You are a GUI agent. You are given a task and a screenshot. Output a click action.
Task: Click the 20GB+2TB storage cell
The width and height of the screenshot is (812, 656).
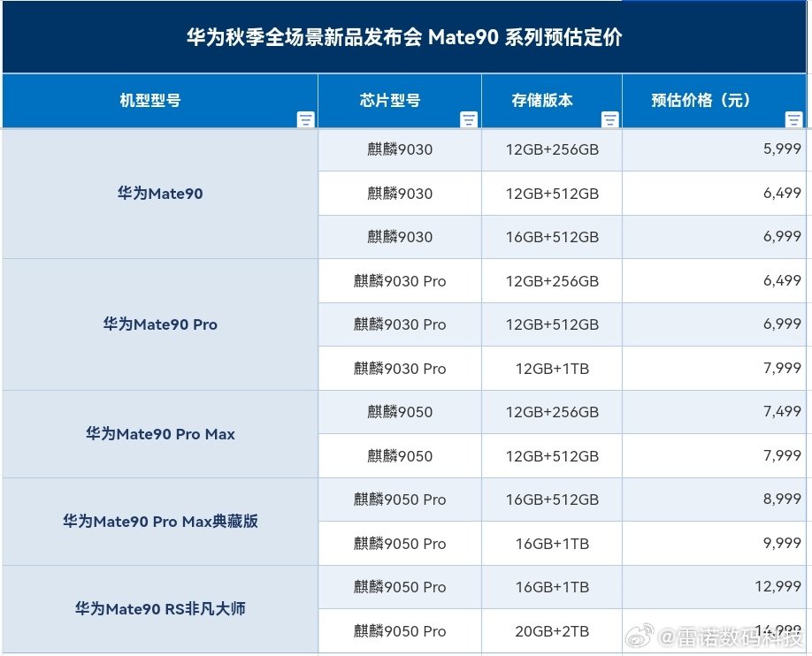tap(552, 631)
